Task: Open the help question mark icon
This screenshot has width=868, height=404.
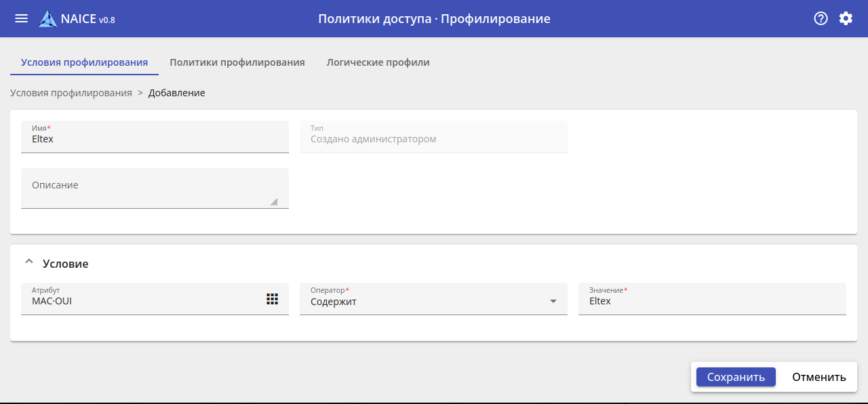Action: [x=821, y=18]
